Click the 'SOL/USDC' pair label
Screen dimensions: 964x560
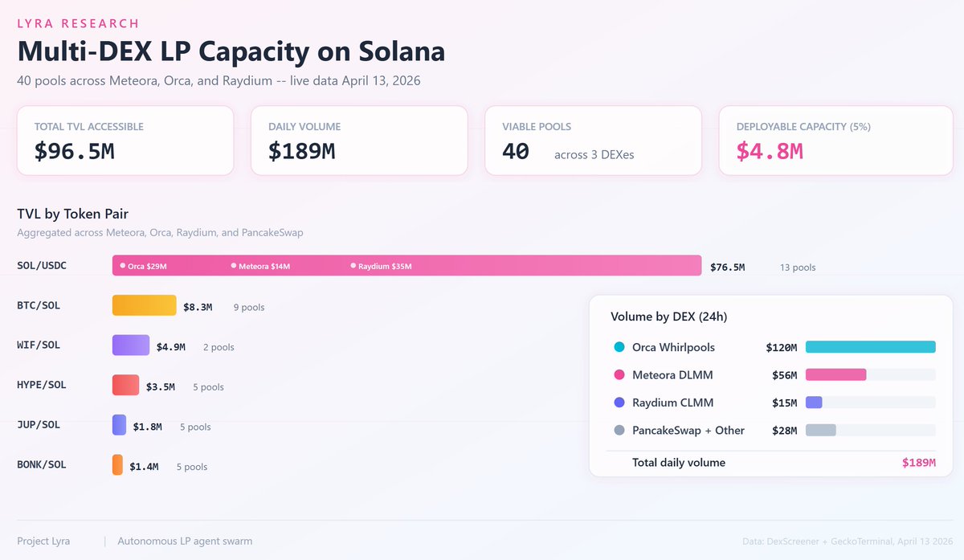point(42,265)
